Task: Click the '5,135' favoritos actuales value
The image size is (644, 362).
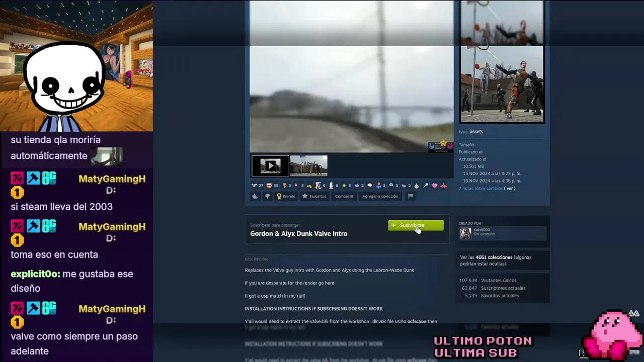Action: point(470,296)
